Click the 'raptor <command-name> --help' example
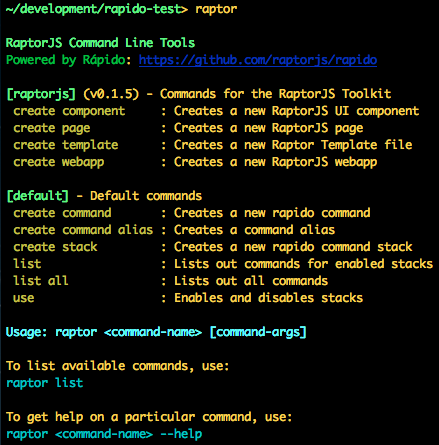The image size is (439, 445). click(104, 434)
